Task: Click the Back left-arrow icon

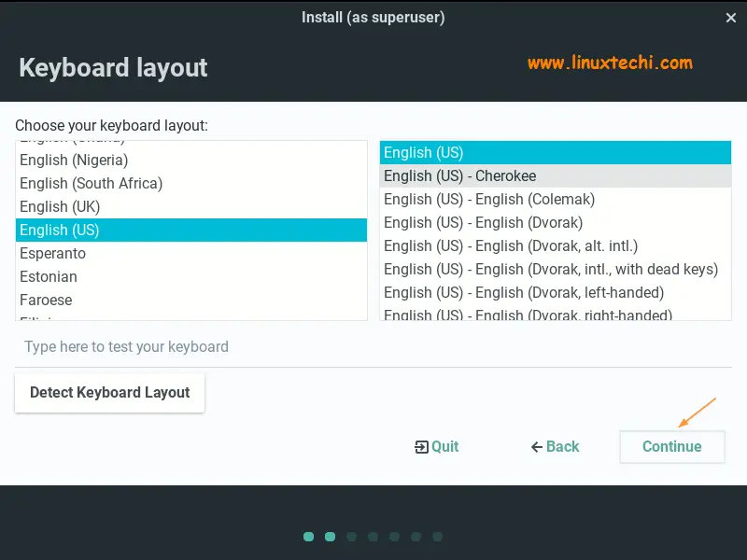Action: tap(537, 447)
